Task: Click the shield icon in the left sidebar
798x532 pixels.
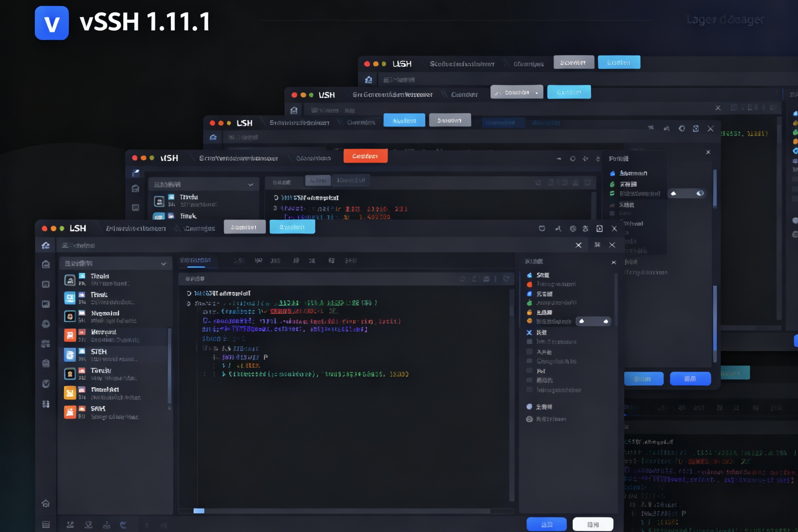Action: click(x=46, y=383)
